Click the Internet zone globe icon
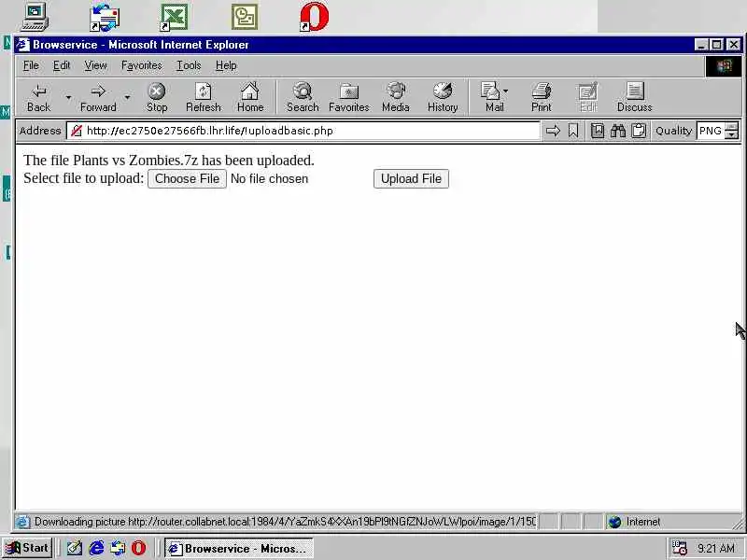The image size is (747, 560). click(x=614, y=522)
